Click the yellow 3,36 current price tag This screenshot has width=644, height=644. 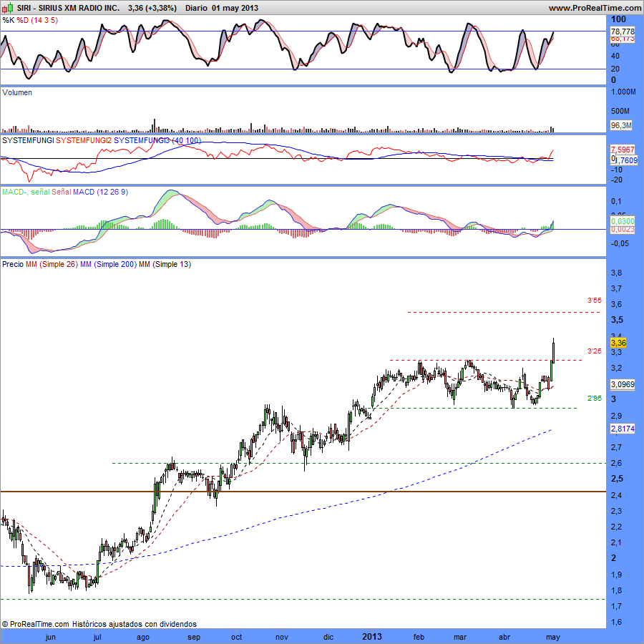618,343
